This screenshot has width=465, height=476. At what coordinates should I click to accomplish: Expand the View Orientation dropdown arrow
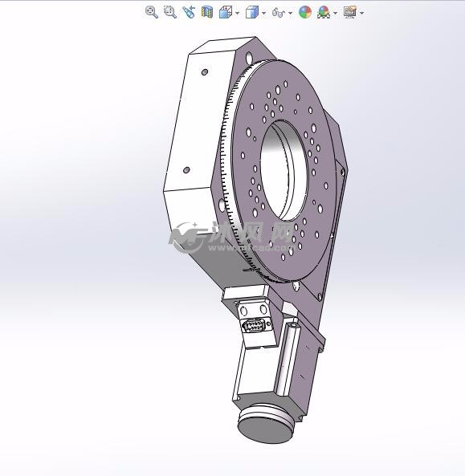(x=238, y=13)
